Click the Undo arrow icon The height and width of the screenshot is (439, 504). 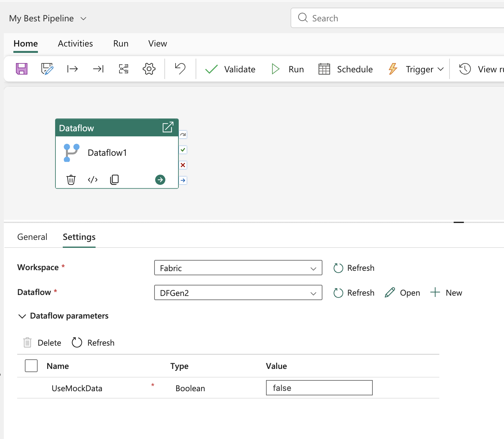[180, 68]
